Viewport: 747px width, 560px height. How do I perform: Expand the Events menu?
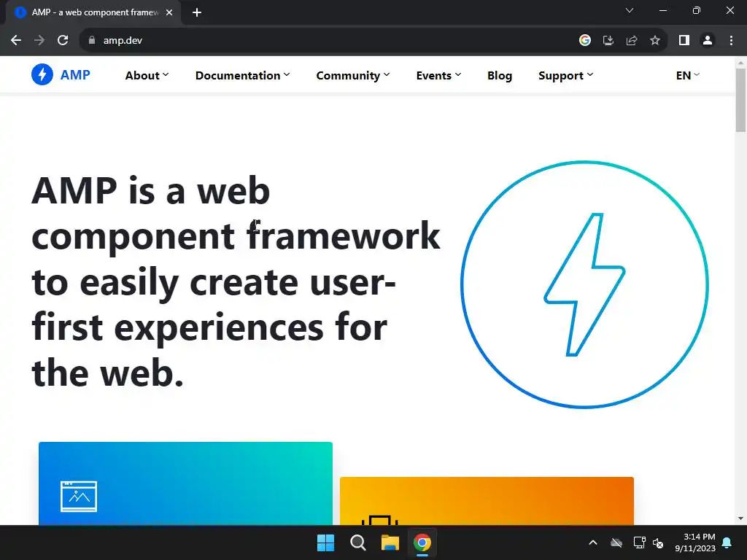(x=438, y=75)
